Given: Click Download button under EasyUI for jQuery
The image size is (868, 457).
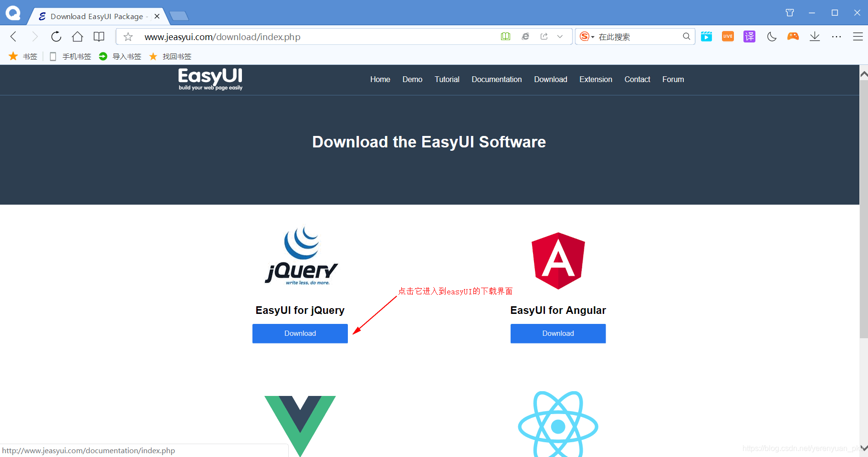Looking at the screenshot, I should click(x=300, y=333).
